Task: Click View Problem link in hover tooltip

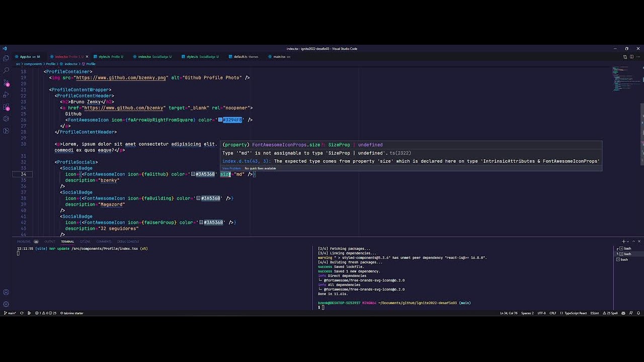Action: coord(231,168)
